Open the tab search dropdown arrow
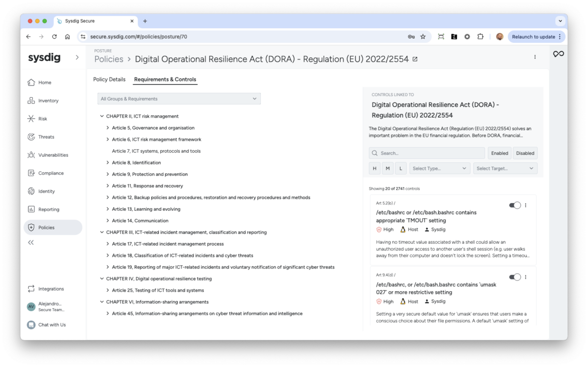The height and width of the screenshot is (367, 588). pyautogui.click(x=560, y=21)
